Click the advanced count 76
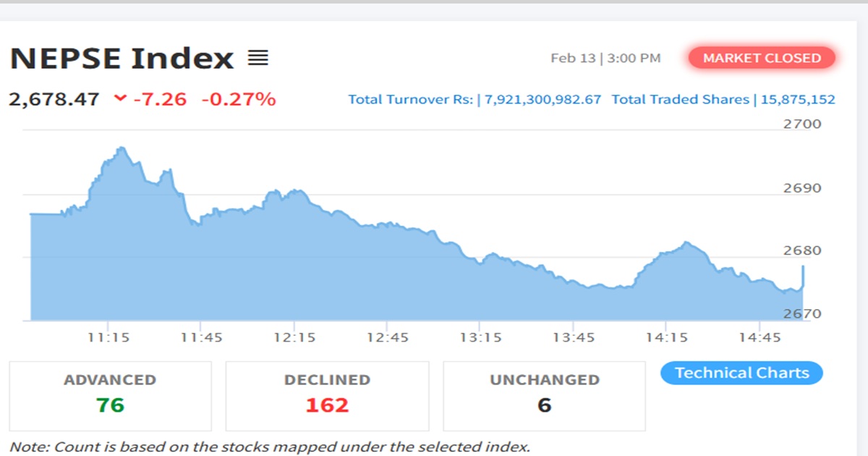The width and height of the screenshot is (868, 456). tap(110, 405)
